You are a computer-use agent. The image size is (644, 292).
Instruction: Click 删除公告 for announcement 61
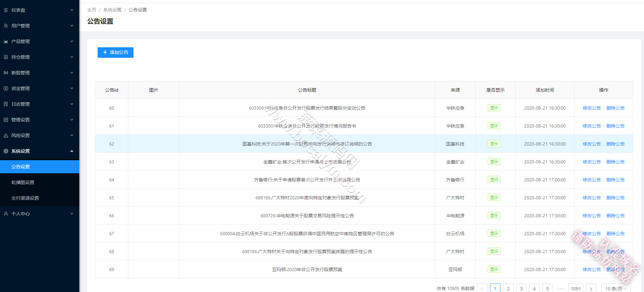point(616,126)
